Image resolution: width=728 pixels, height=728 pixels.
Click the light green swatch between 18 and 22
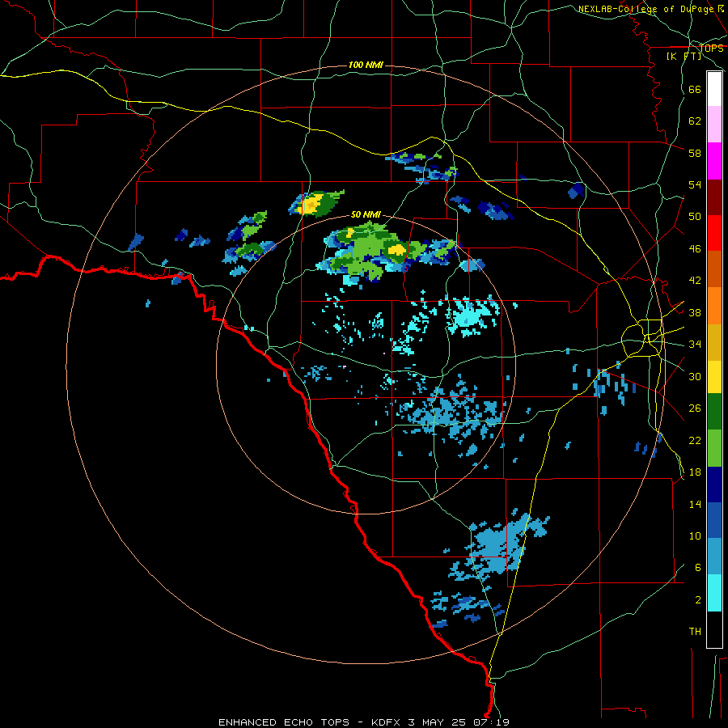tap(714, 448)
